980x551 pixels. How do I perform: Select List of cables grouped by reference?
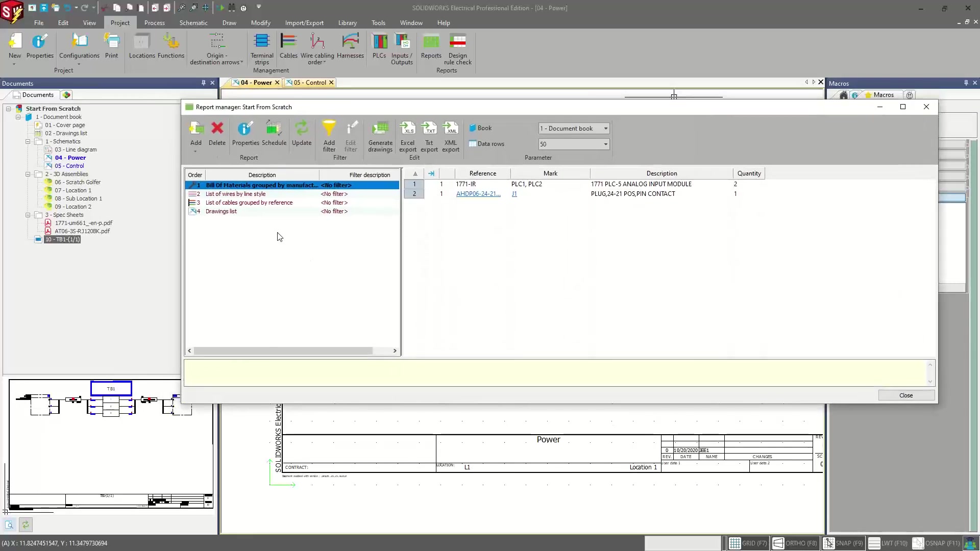pos(249,203)
